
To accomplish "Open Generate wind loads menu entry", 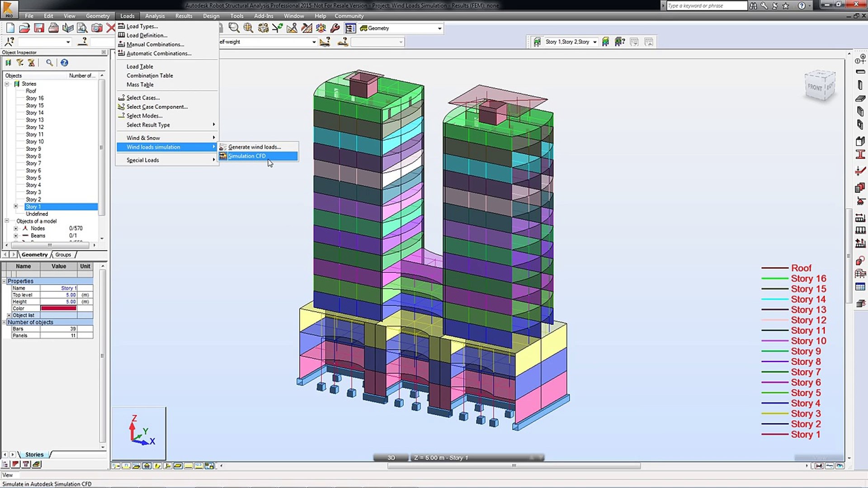I will pos(254,147).
